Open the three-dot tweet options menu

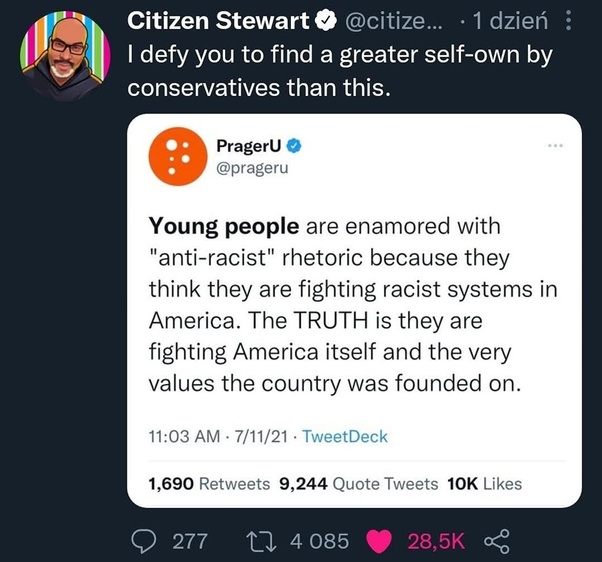click(x=569, y=21)
